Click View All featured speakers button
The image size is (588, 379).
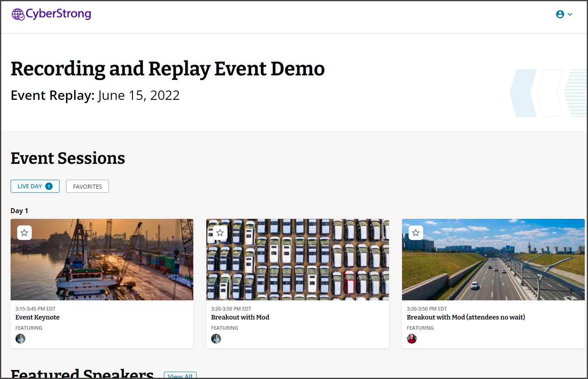tap(180, 375)
